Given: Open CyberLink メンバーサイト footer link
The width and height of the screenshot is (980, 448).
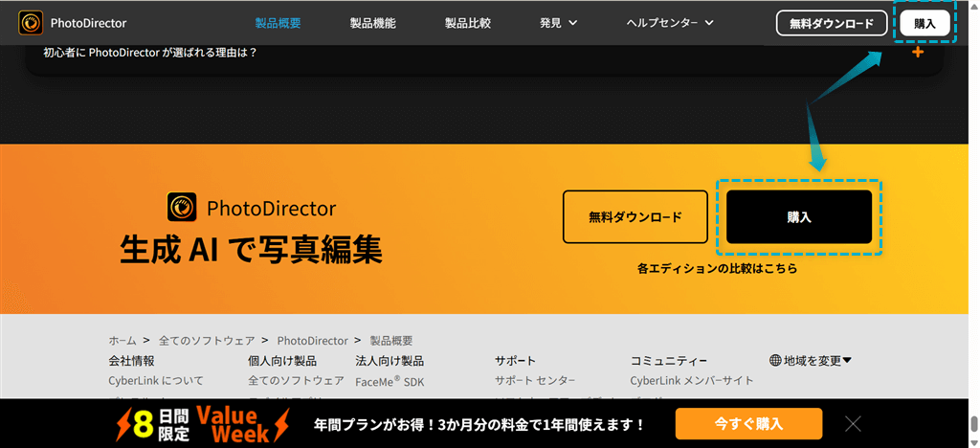Looking at the screenshot, I should (692, 380).
